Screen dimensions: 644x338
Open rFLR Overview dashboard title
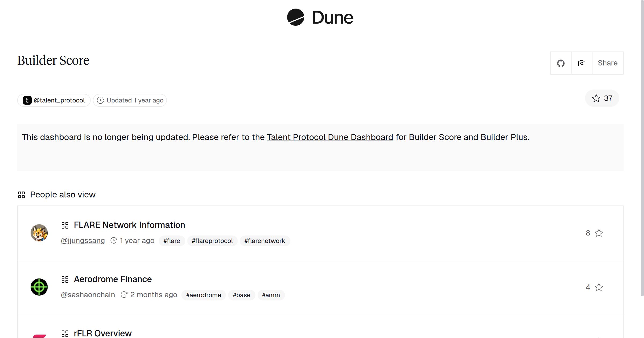pyautogui.click(x=103, y=333)
